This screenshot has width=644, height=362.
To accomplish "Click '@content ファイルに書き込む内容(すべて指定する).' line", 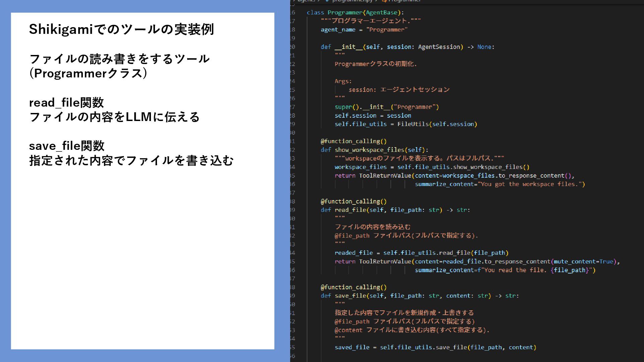I will point(412,330).
